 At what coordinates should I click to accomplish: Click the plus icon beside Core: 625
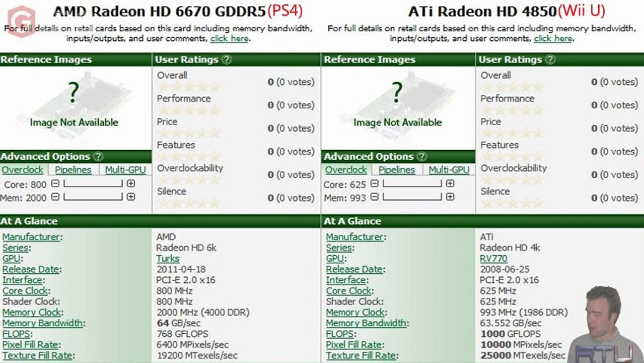pyautogui.click(x=450, y=184)
